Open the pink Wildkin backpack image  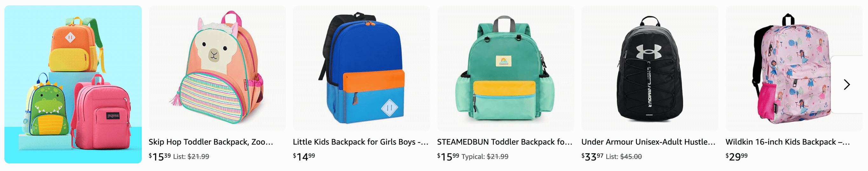[794, 68]
